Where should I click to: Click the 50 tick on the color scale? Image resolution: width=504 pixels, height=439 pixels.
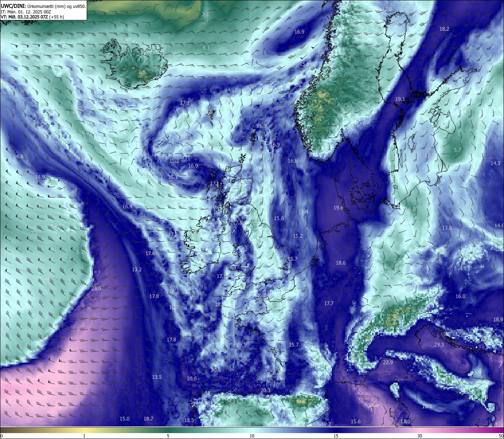pyautogui.click(x=501, y=436)
